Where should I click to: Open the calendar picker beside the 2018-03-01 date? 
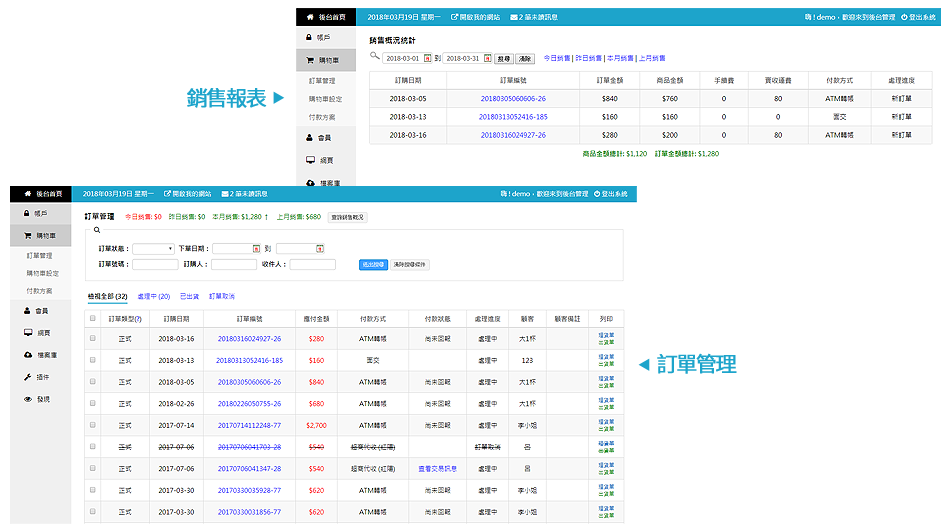tap(428, 59)
